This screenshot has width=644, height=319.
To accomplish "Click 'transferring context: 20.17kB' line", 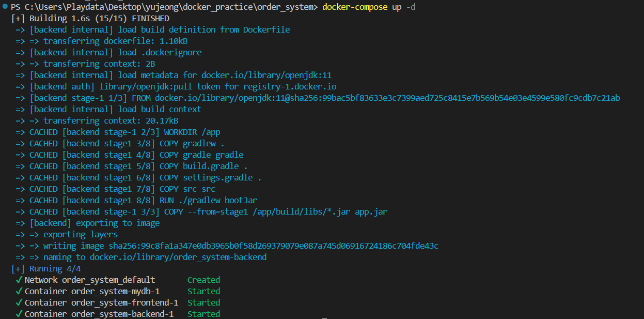I will click(97, 121).
